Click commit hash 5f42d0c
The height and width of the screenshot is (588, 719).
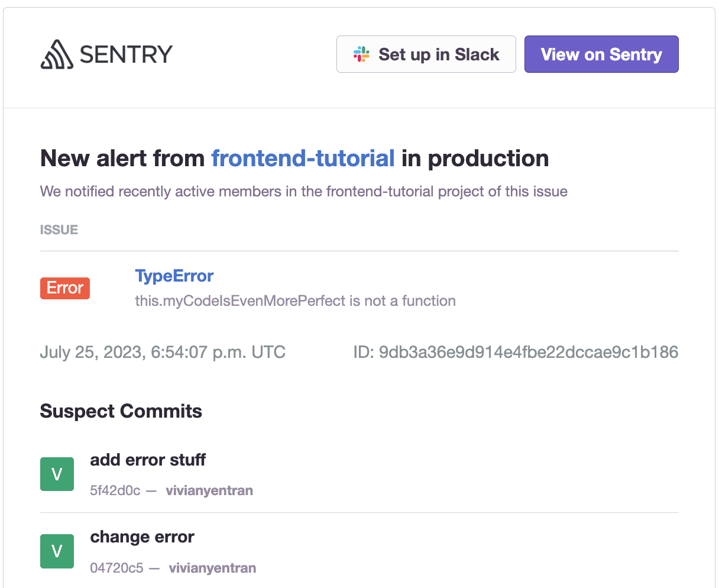[x=115, y=490]
